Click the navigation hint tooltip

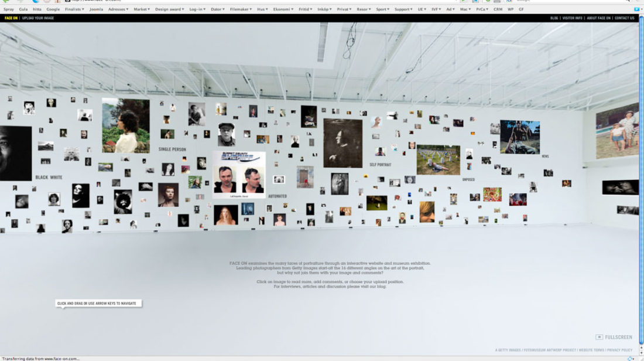pos(98,304)
